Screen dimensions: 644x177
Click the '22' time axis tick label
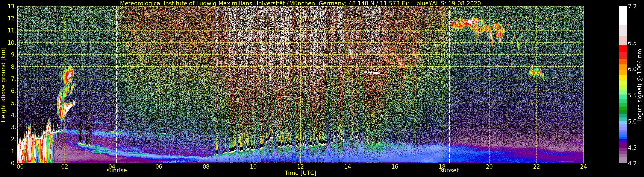pos(536,166)
